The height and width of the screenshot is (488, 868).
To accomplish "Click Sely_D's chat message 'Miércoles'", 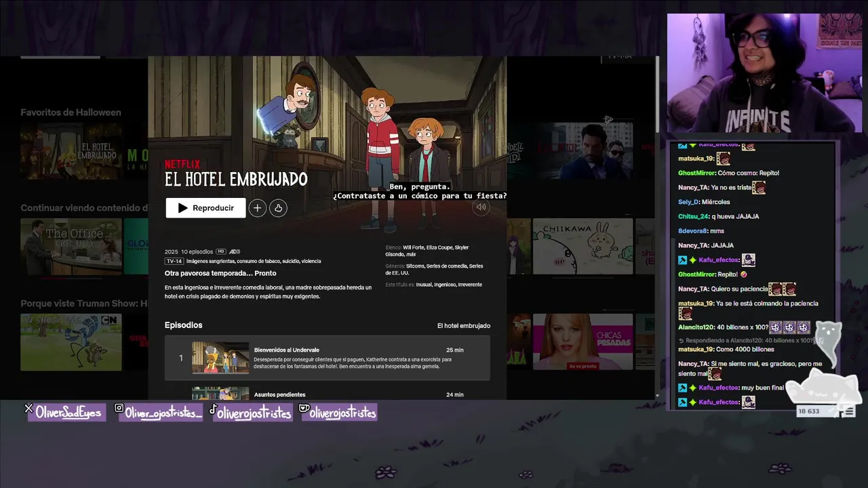I will coord(716,202).
